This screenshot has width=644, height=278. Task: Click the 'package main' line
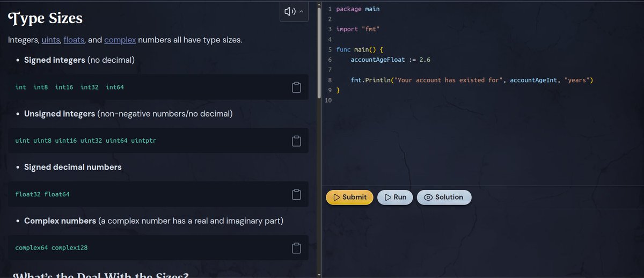coord(357,9)
